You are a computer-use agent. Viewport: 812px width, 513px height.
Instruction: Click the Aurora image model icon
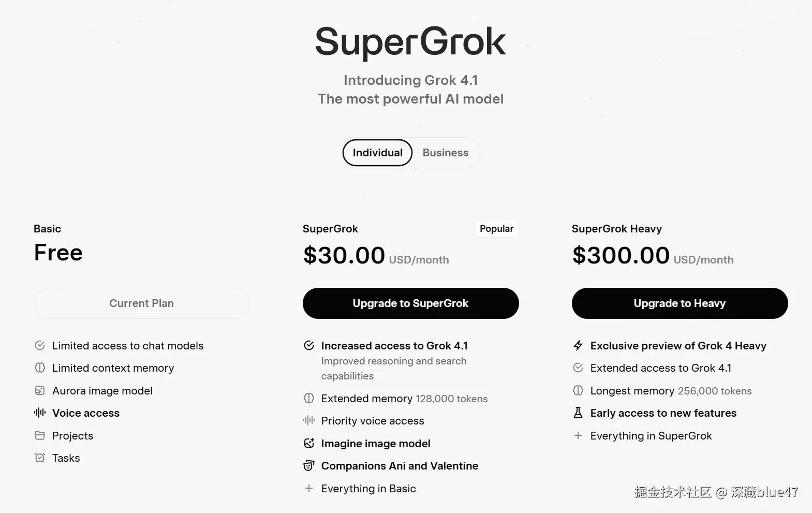pyautogui.click(x=40, y=390)
